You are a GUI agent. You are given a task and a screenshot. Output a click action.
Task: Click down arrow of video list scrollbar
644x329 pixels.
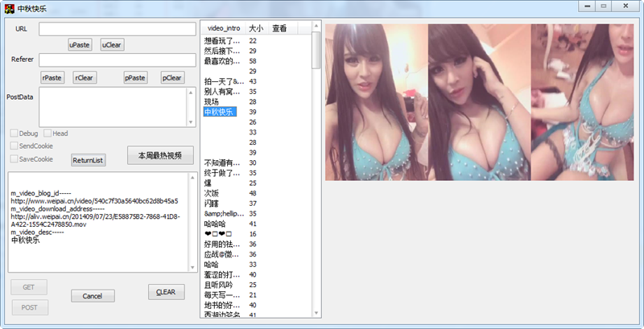click(x=316, y=314)
